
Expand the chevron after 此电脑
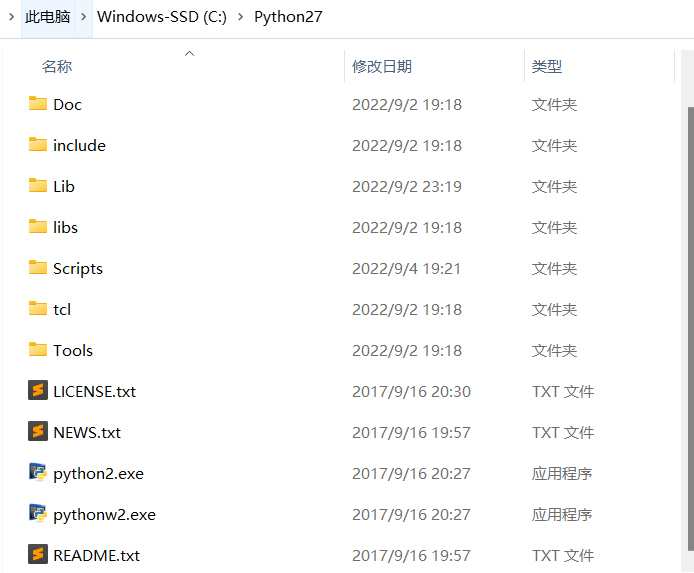point(84,17)
